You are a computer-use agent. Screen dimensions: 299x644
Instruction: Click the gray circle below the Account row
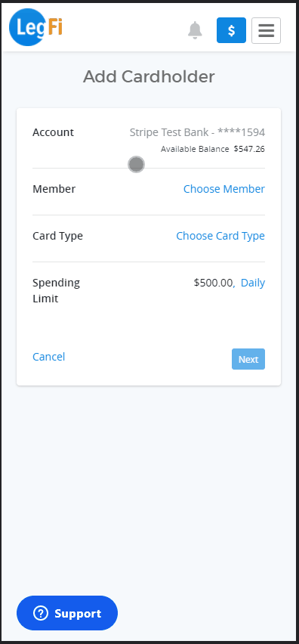point(136,164)
